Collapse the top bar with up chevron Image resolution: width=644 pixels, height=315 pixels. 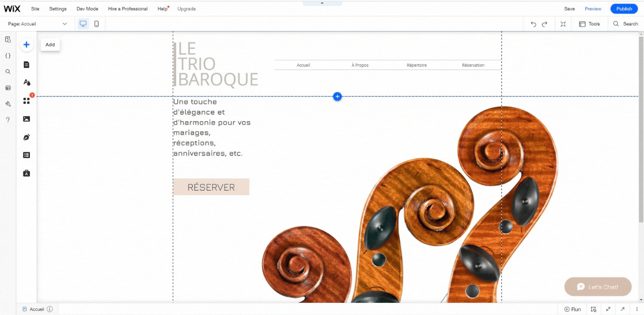point(322,3)
